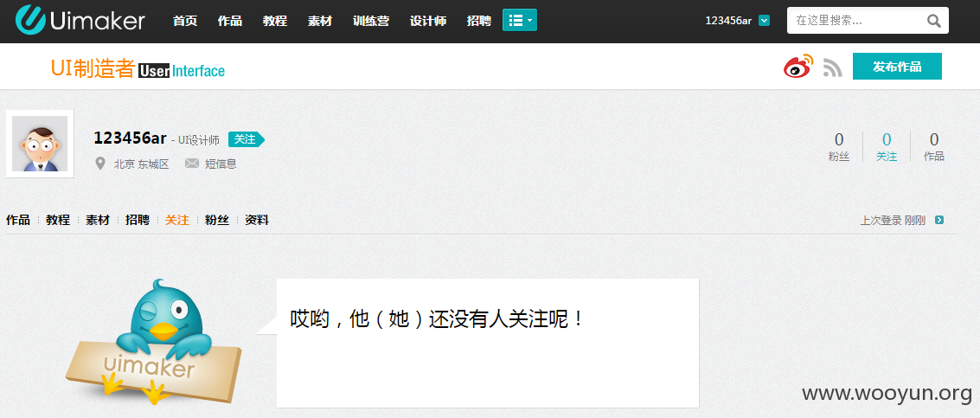Click the 粉丝 count in profile stats
The width and height of the screenshot is (980, 418).
click(x=839, y=147)
